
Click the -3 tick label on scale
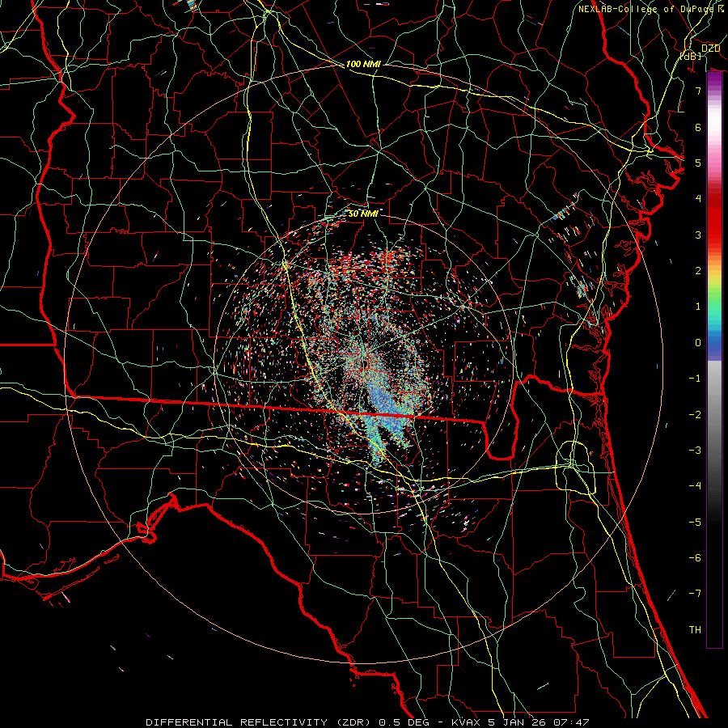[x=695, y=450]
